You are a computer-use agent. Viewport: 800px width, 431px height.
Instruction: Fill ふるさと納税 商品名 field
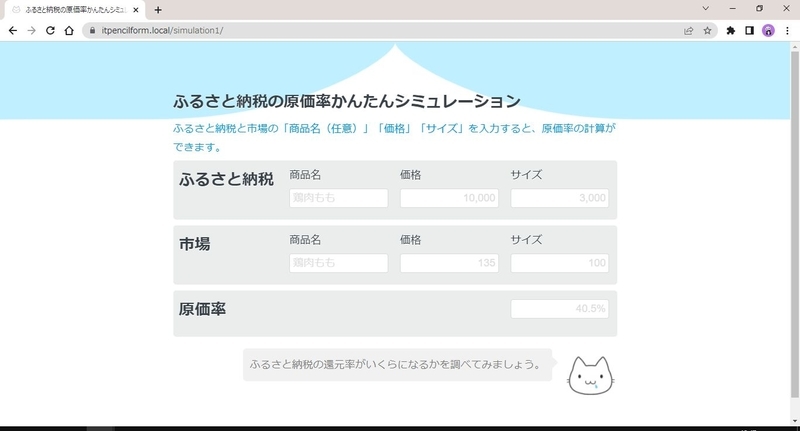coord(338,198)
